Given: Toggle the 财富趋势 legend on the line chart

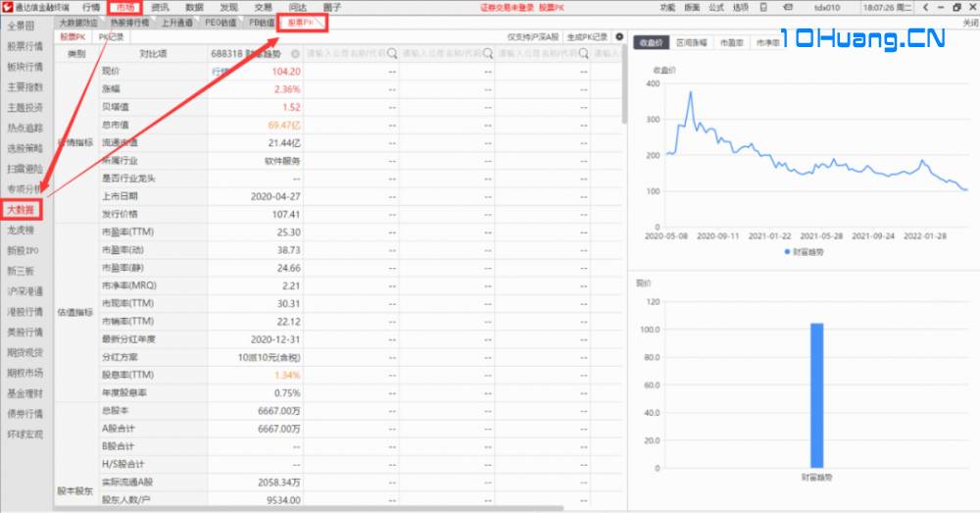Looking at the screenshot, I should pos(805,251).
